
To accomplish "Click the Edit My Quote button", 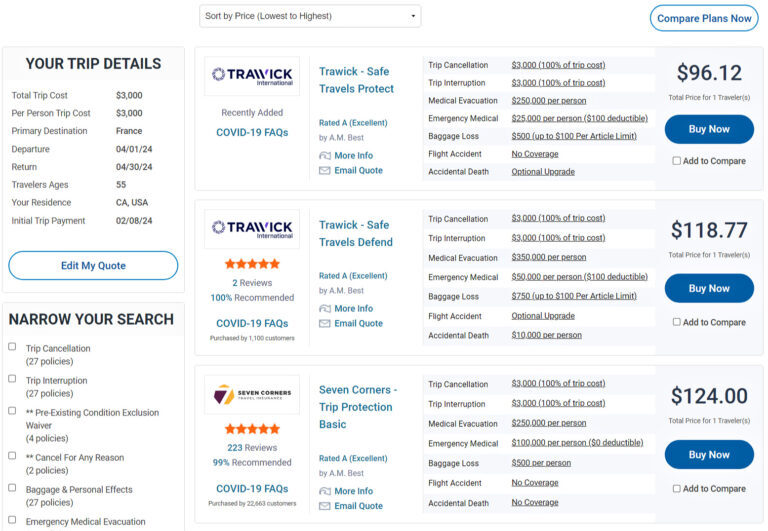I will pyautogui.click(x=93, y=265).
